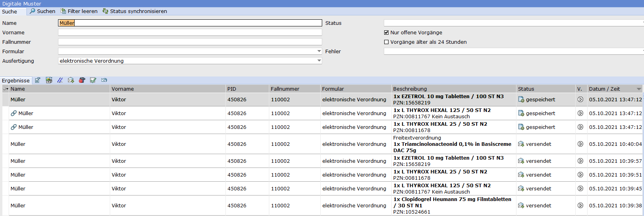This screenshot has height=216, width=644.
Task: Click the blue undo arrow icon
Action: 104,80
